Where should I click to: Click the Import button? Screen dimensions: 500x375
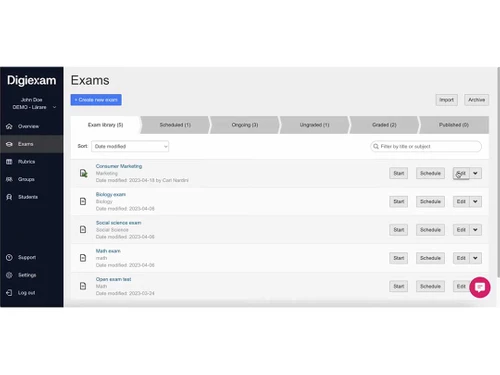point(446,100)
